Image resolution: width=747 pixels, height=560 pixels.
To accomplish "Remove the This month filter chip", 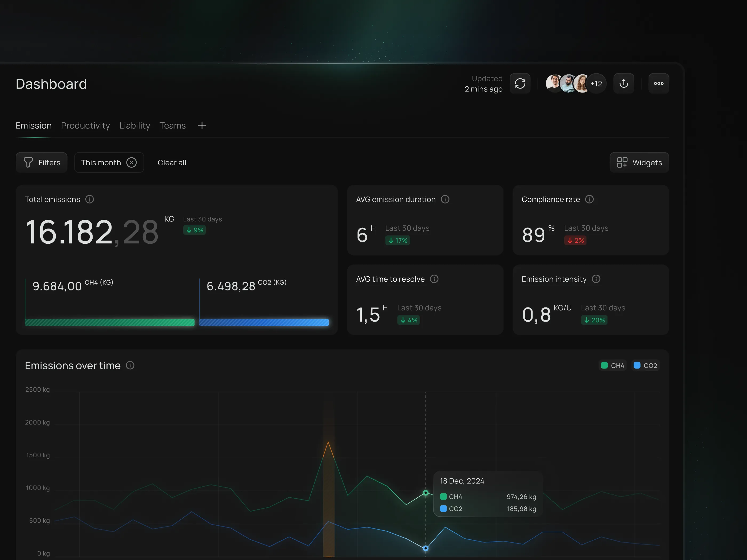I will tap(131, 163).
